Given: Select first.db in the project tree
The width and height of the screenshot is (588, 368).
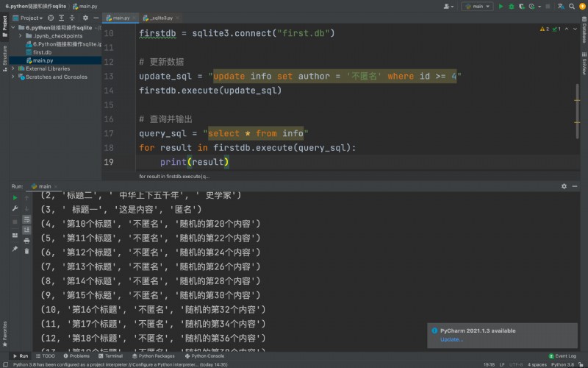Looking at the screenshot, I should click(x=42, y=52).
